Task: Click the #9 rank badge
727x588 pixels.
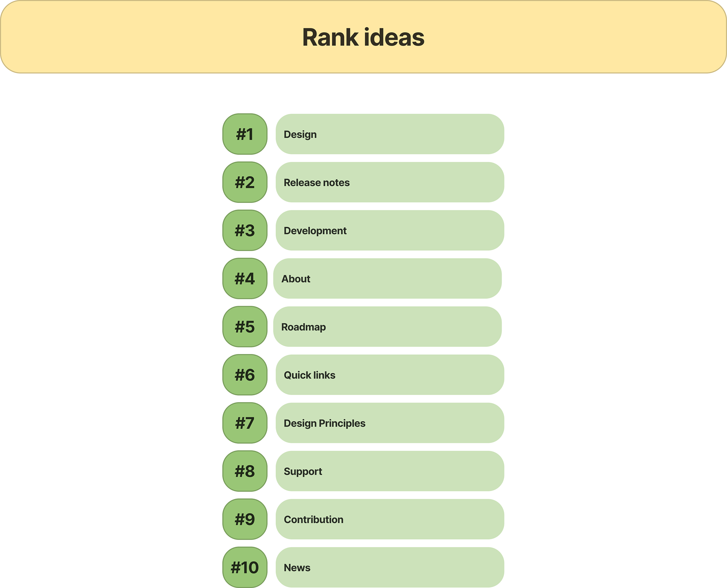Action: [245, 519]
